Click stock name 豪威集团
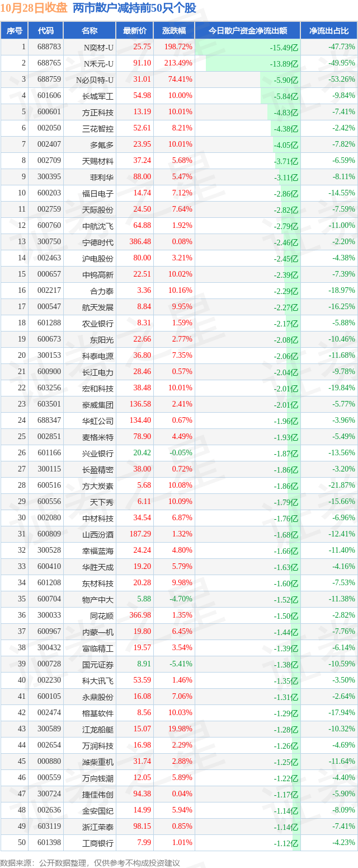358x868 pixels. tap(98, 404)
